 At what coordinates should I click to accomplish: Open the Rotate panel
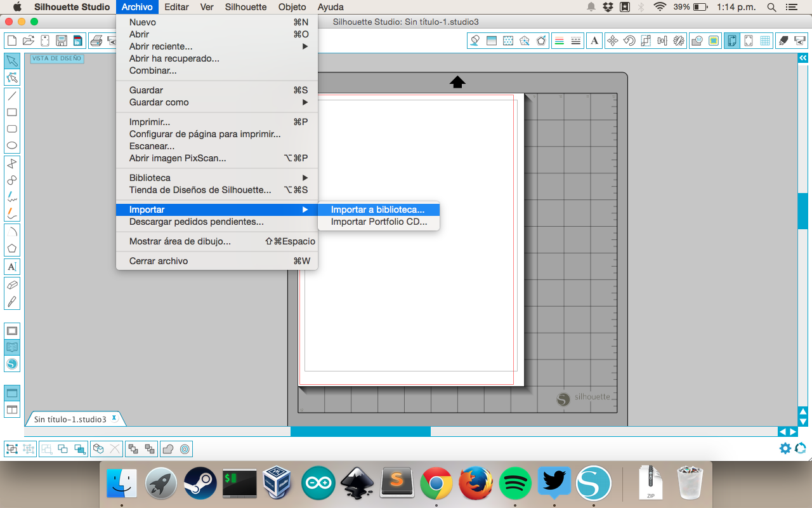coord(629,41)
